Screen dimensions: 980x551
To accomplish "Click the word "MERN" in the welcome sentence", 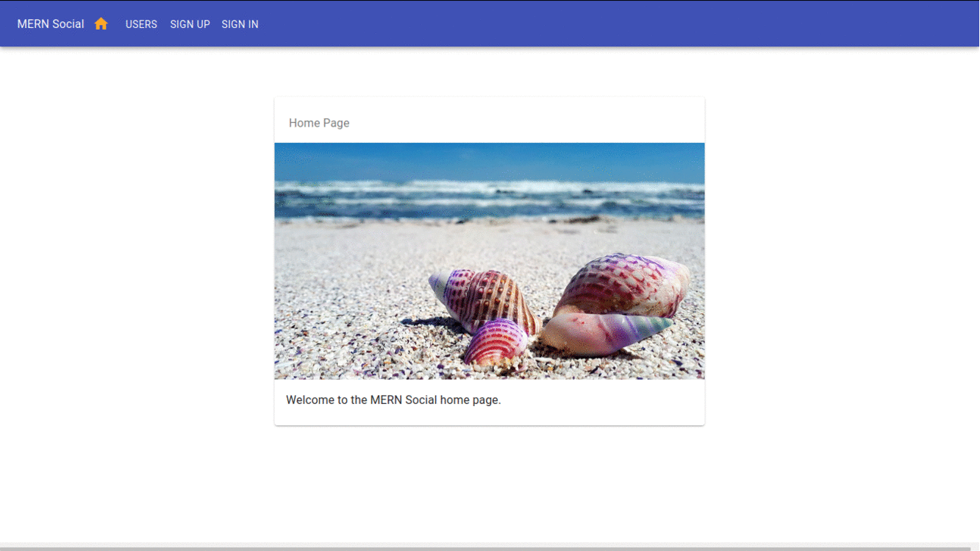I will [x=386, y=400].
